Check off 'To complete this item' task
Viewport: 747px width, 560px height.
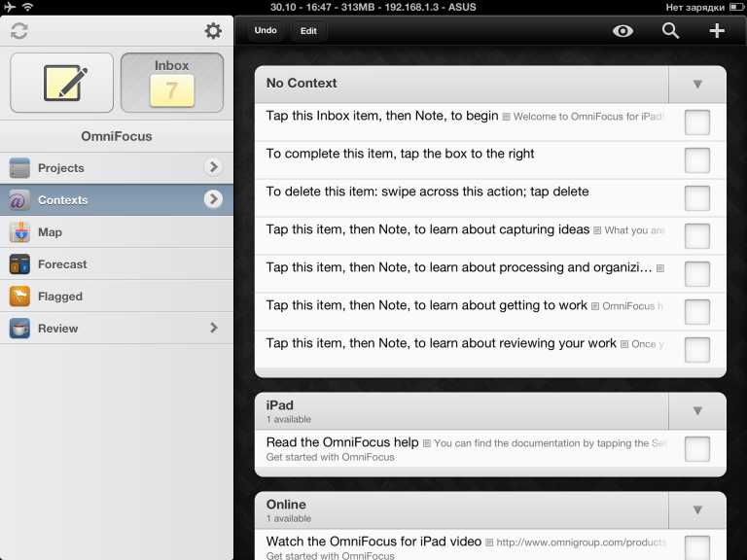(697, 160)
